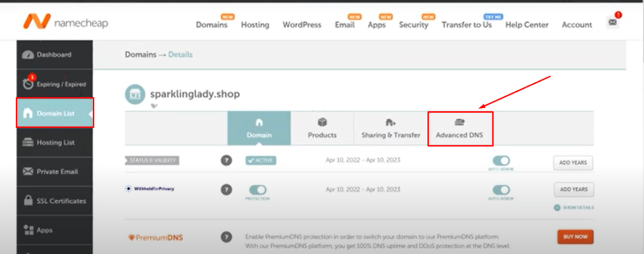Click the WithheldForPrivacy logo
This screenshot has width=644, height=254.
coord(150,189)
